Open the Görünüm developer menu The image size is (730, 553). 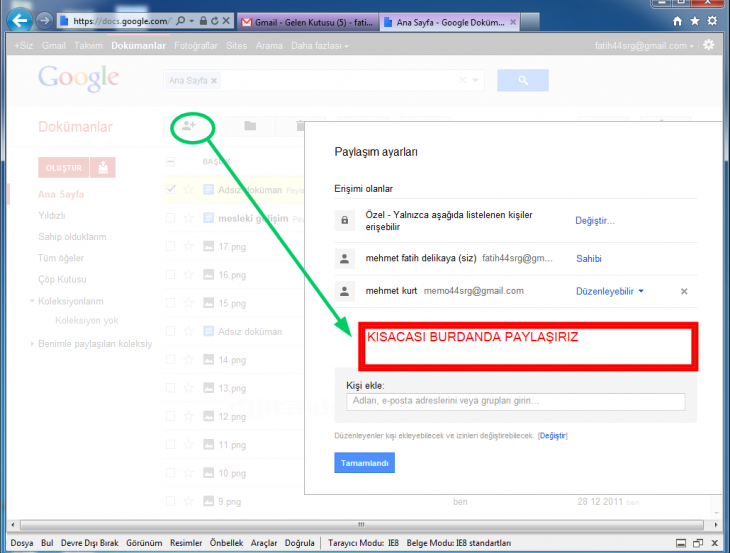(144, 543)
